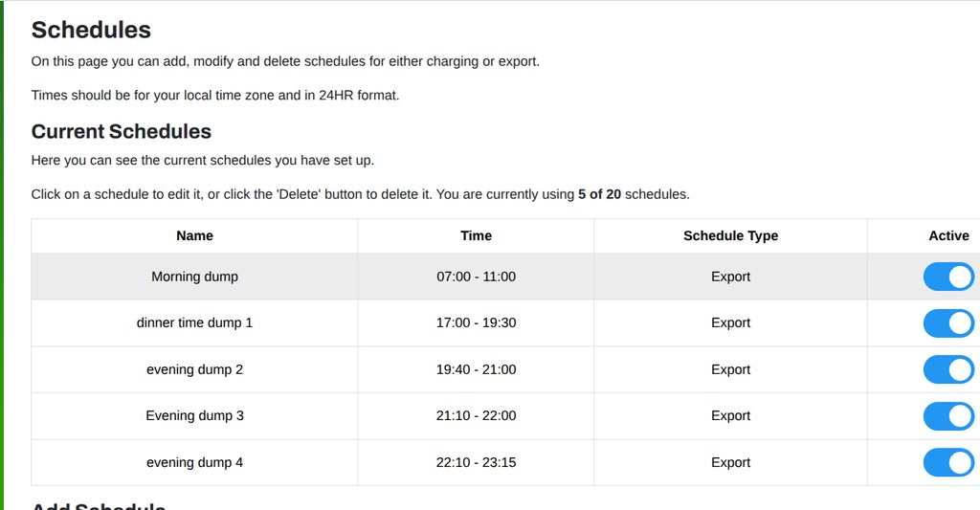The image size is (980, 510).
Task: Click the Active column header
Action: pos(948,235)
